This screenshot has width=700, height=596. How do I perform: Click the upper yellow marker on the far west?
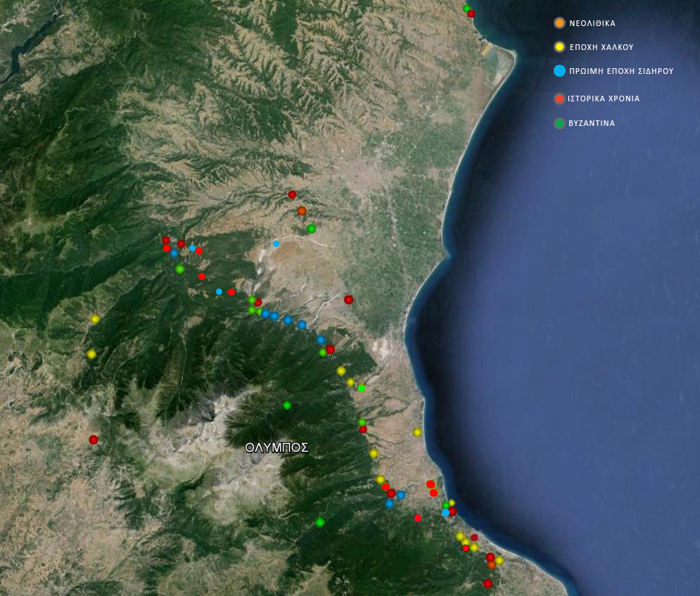95,319
